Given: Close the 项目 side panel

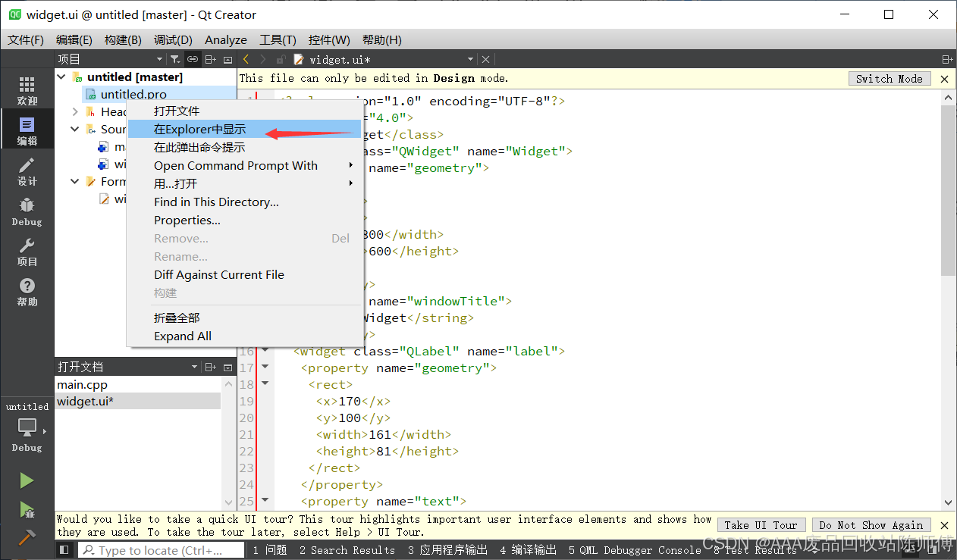Looking at the screenshot, I should pyautogui.click(x=227, y=59).
